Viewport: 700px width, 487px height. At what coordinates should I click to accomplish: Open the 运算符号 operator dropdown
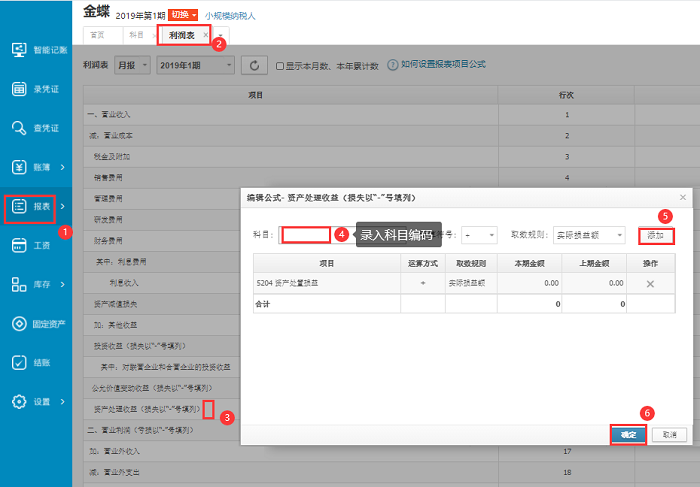tap(479, 235)
